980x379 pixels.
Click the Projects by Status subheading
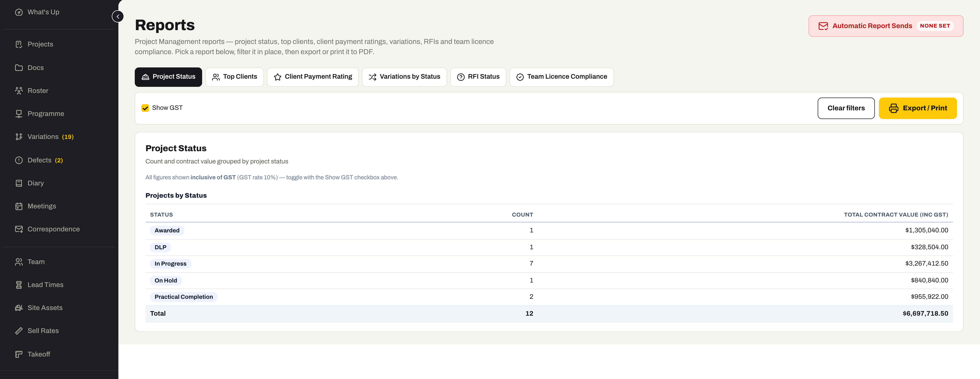[x=176, y=196]
